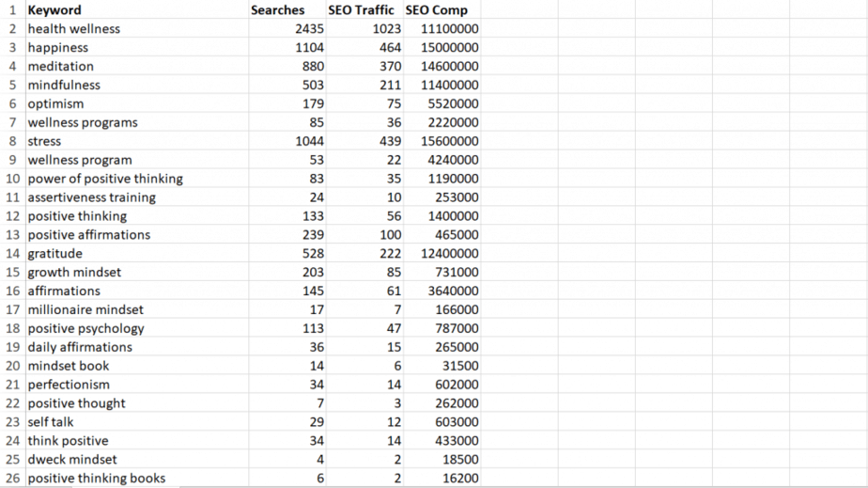Select the 'gratitude' keyword cell
This screenshot has width=868, height=488.
click(55, 254)
